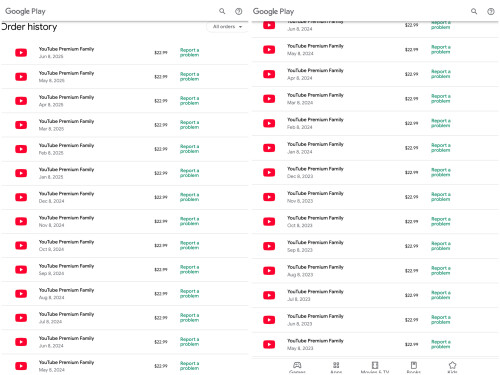Report a problem for Jul 8, 2023 order

click(x=441, y=295)
